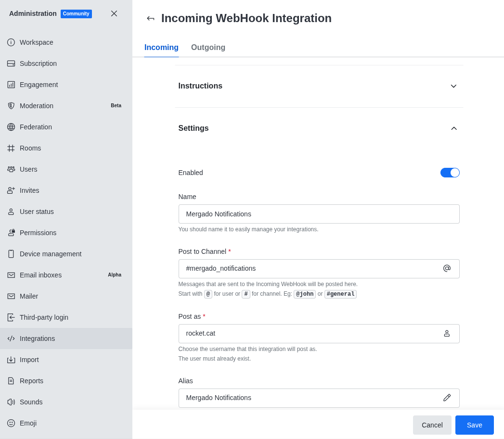This screenshot has width=504, height=439.
Task: Open the Permissions admin page
Action: 38,233
